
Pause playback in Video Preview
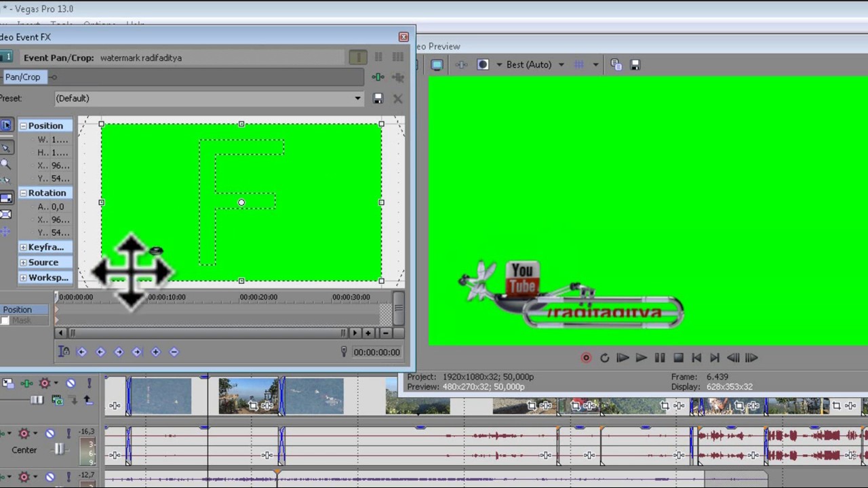pyautogui.click(x=659, y=358)
